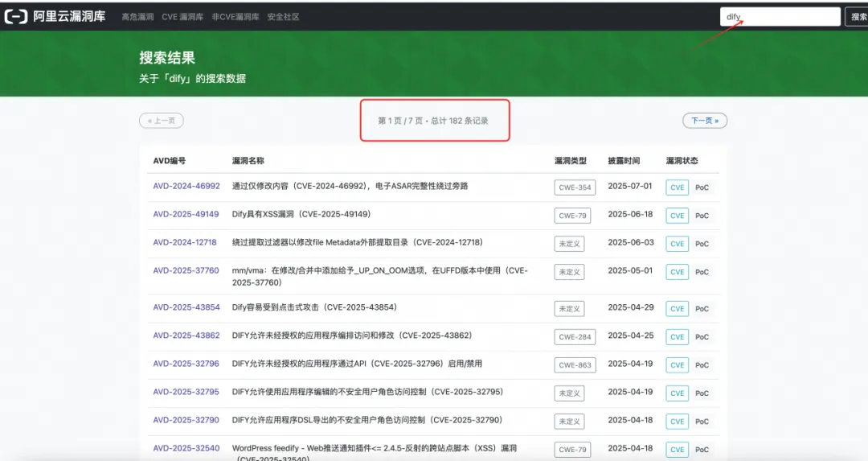The width and height of the screenshot is (868, 461).
Task: Click the CWE-284 type badge
Action: pos(575,337)
